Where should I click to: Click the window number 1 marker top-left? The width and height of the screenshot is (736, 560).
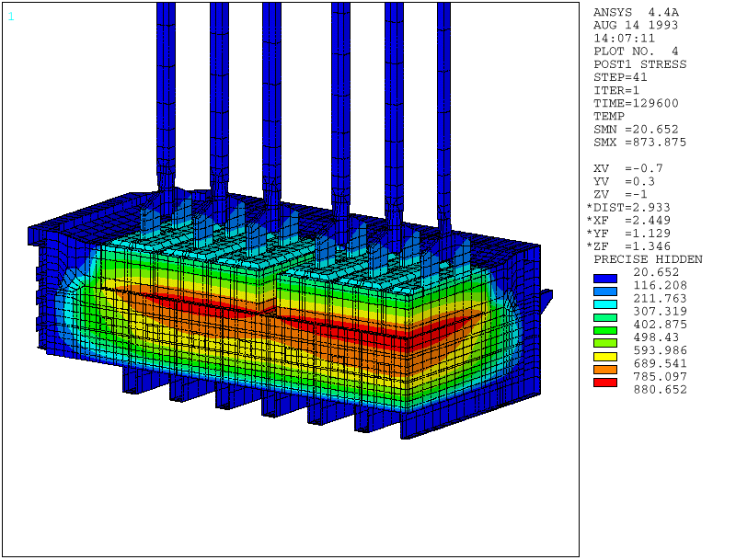(9, 17)
